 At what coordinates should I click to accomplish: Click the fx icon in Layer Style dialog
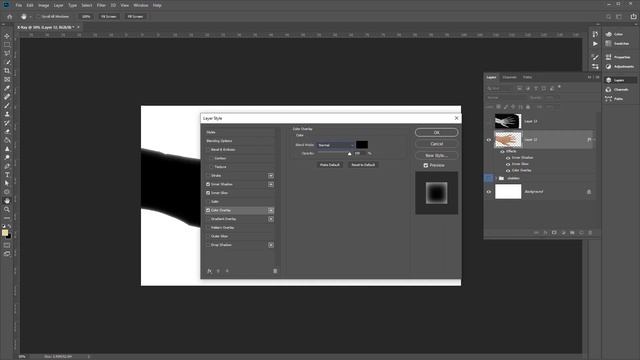point(209,271)
